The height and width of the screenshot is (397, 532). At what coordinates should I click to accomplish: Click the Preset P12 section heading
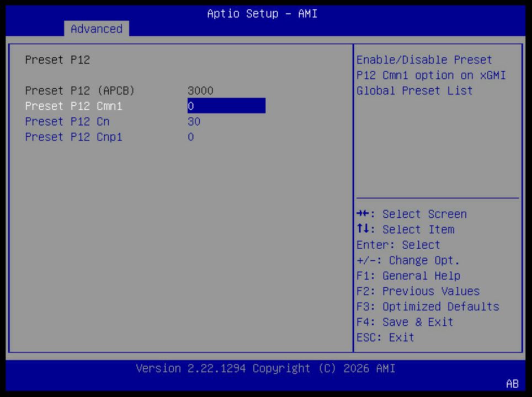point(57,60)
